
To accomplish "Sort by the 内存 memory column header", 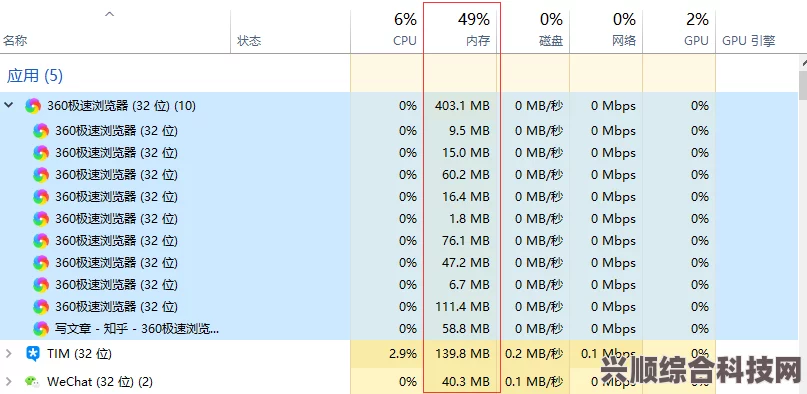I will (x=462, y=30).
